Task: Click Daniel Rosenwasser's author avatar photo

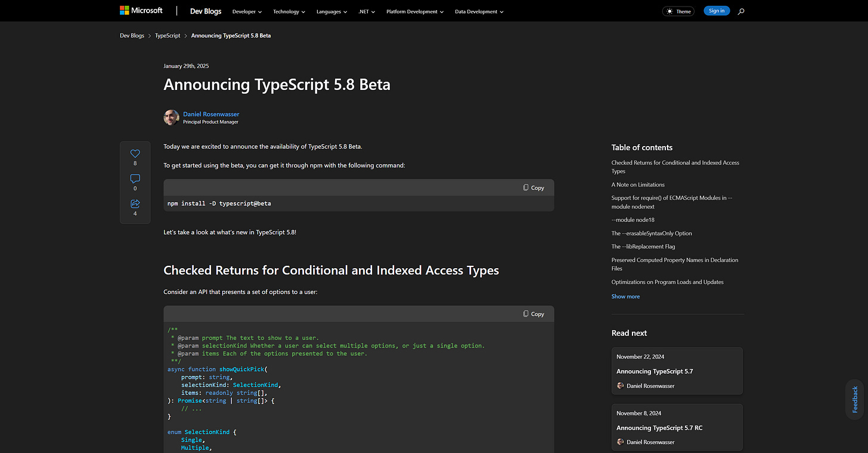Action: pos(172,117)
